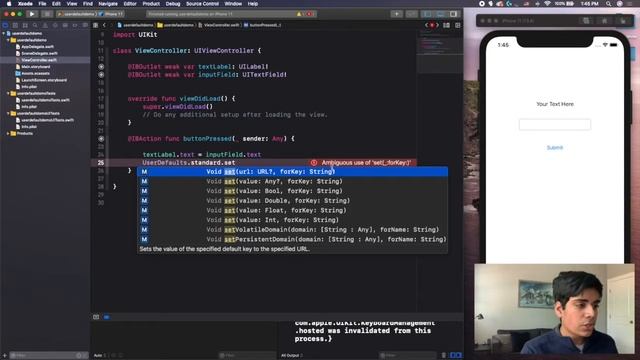Open SceneDelegate.swift in navigator
The image size is (640, 360).
[39, 53]
